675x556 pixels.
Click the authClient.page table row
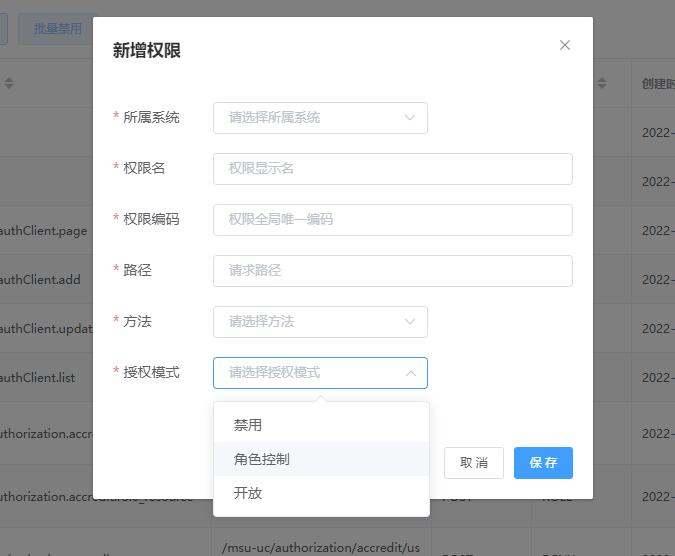tap(44, 231)
